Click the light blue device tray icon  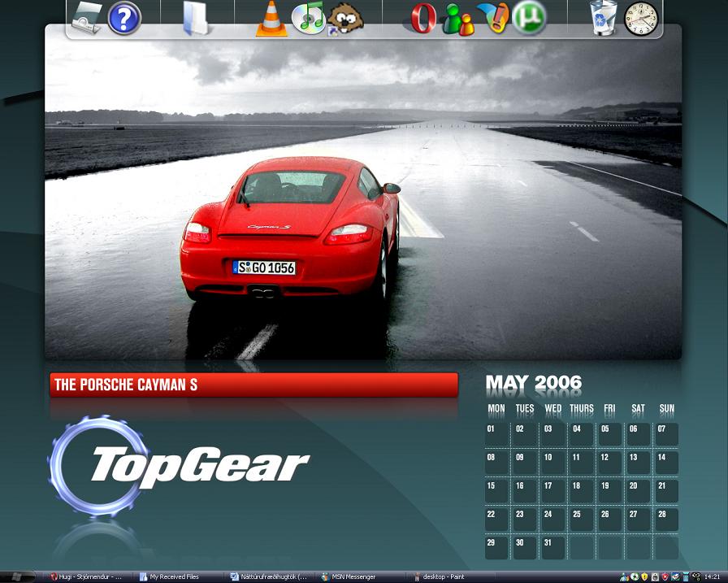coord(686,576)
